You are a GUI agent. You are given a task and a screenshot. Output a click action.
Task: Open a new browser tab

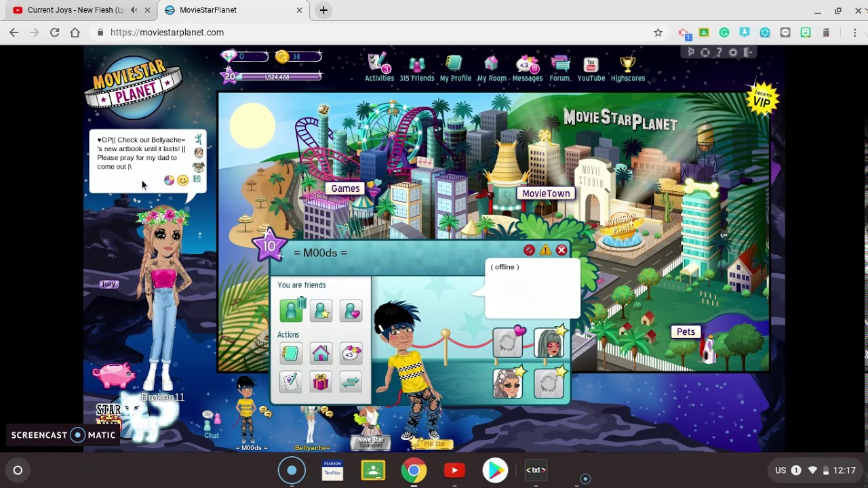[x=323, y=10]
